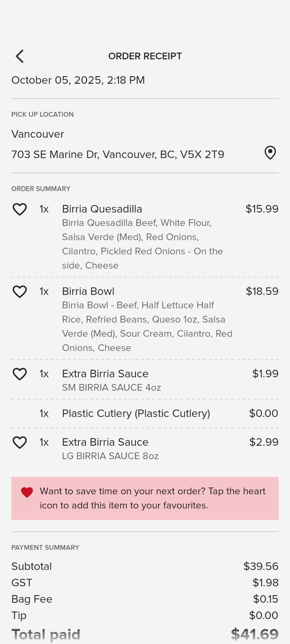290x644 pixels.
Task: Open the map pin beside the pickup address
Action: (270, 153)
